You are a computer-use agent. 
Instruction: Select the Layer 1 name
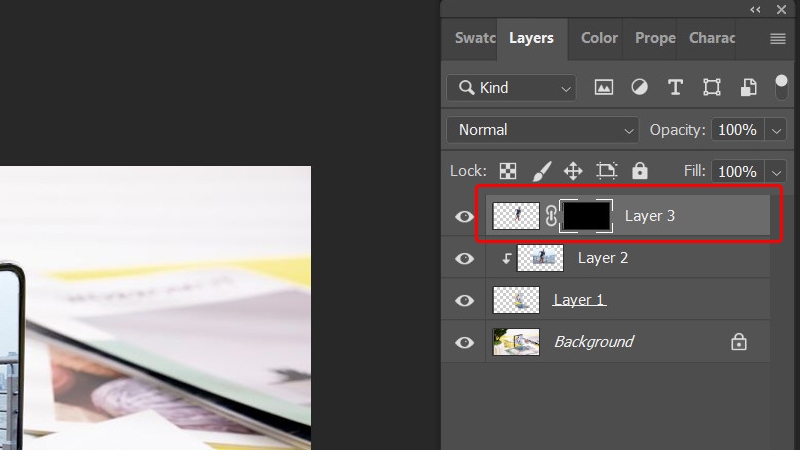pos(579,300)
